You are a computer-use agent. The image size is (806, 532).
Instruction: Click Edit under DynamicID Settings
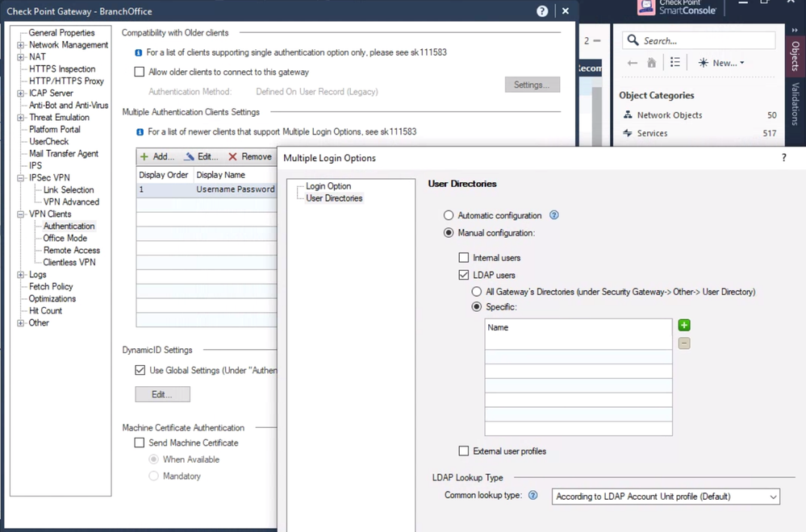point(162,394)
